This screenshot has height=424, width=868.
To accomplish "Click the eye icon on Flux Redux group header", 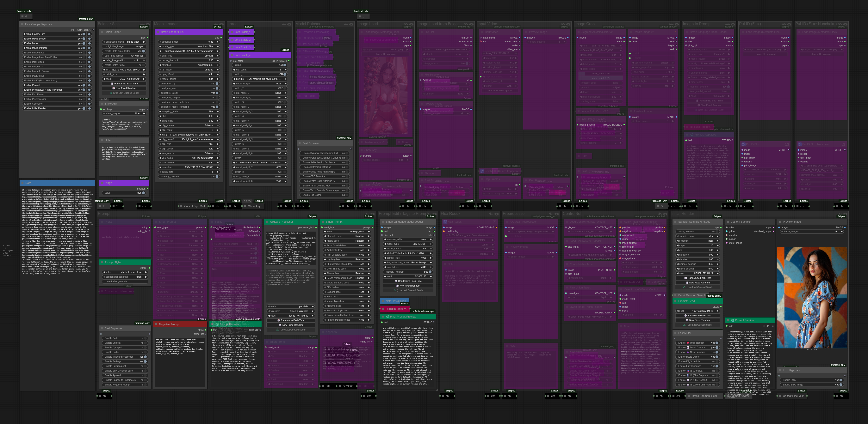I will 497,214.
